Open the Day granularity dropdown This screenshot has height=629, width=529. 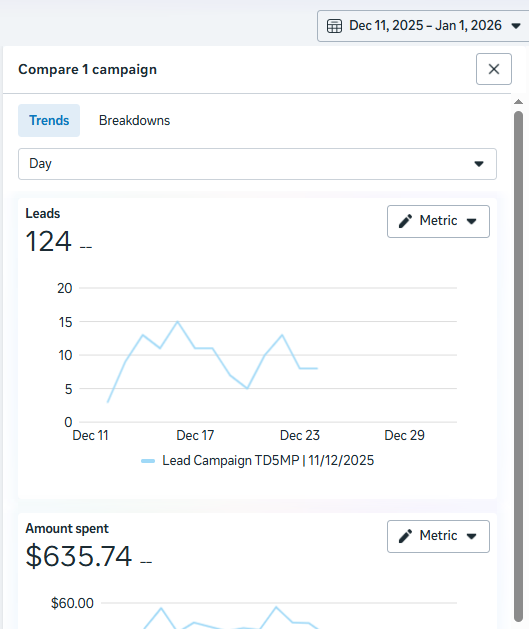coord(257,164)
